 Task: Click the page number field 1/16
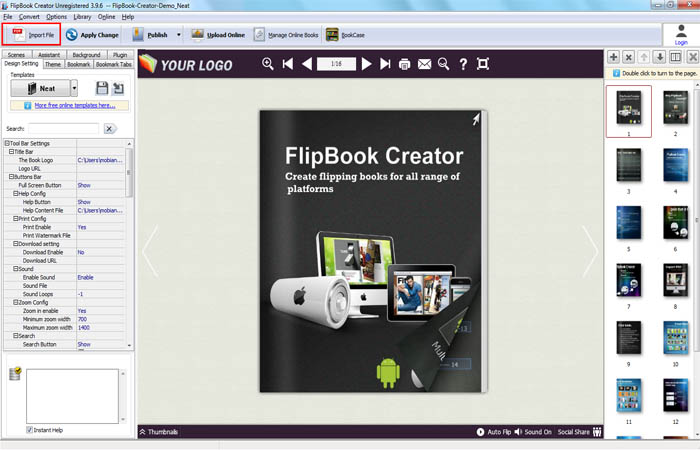click(x=336, y=64)
